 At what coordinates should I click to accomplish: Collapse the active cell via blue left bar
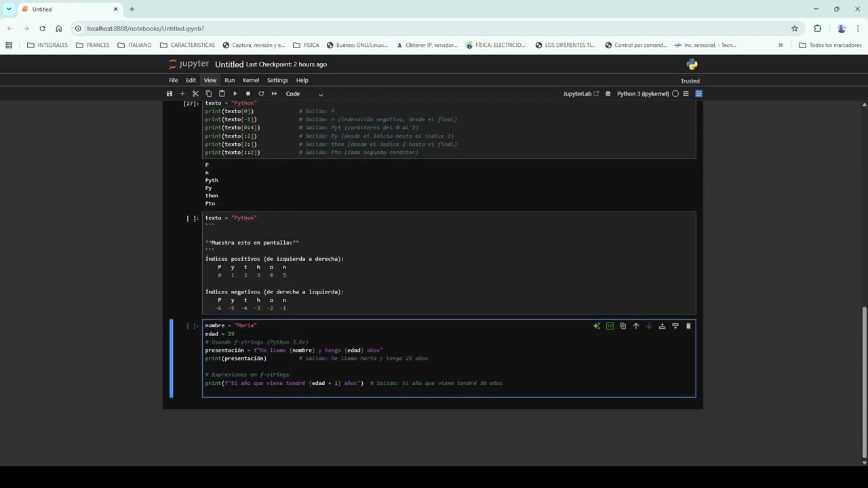pyautogui.click(x=172, y=359)
